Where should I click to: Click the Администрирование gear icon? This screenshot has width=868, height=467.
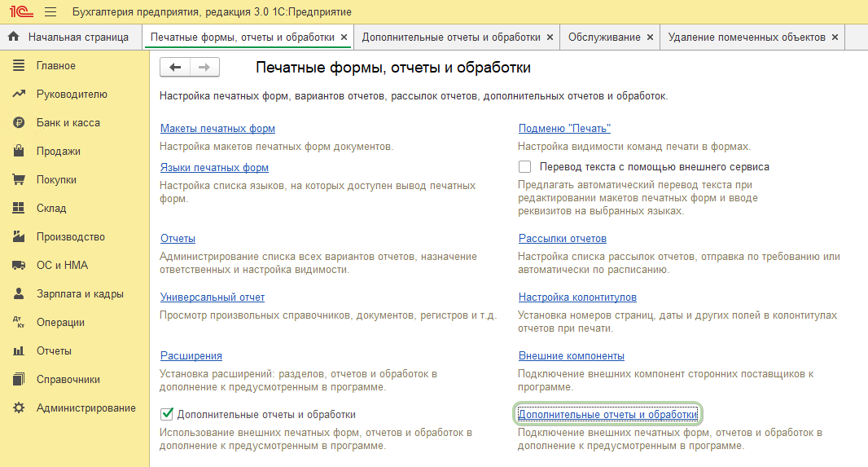pos(19,408)
